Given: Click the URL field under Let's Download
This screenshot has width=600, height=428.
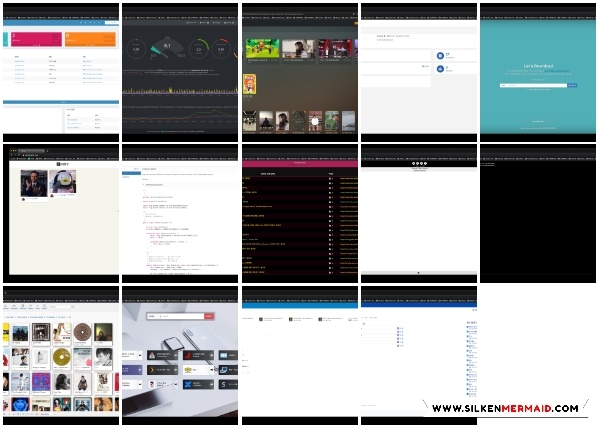Looking at the screenshot, I should (533, 85).
